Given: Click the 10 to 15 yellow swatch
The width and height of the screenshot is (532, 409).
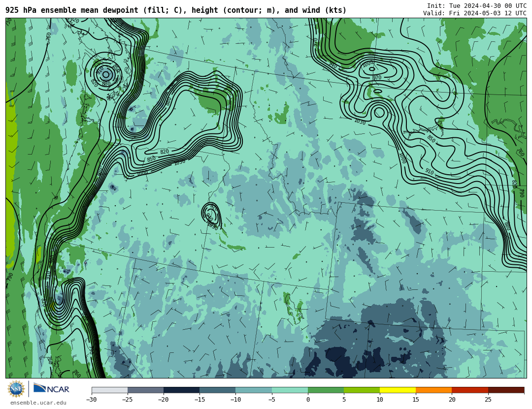Looking at the screenshot, I should [x=398, y=390].
